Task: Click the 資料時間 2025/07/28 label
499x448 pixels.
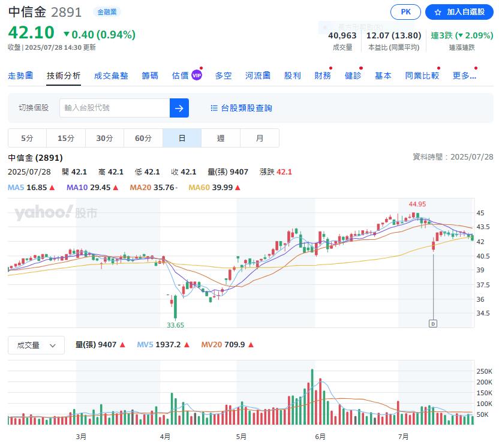Action: [x=453, y=157]
